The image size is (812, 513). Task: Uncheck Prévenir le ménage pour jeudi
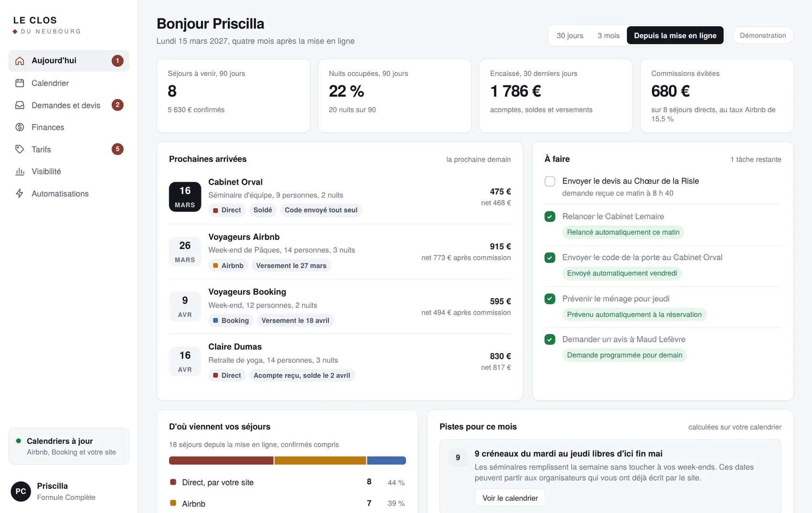coord(550,299)
